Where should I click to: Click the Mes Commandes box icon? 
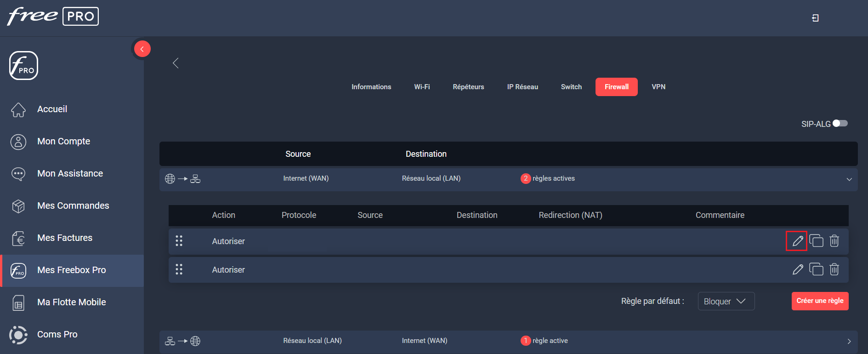tap(18, 206)
